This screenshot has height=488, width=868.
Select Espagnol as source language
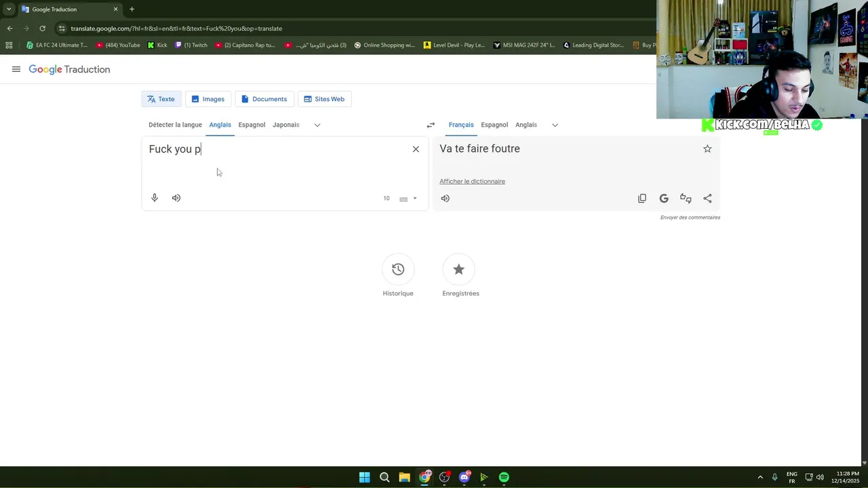252,125
